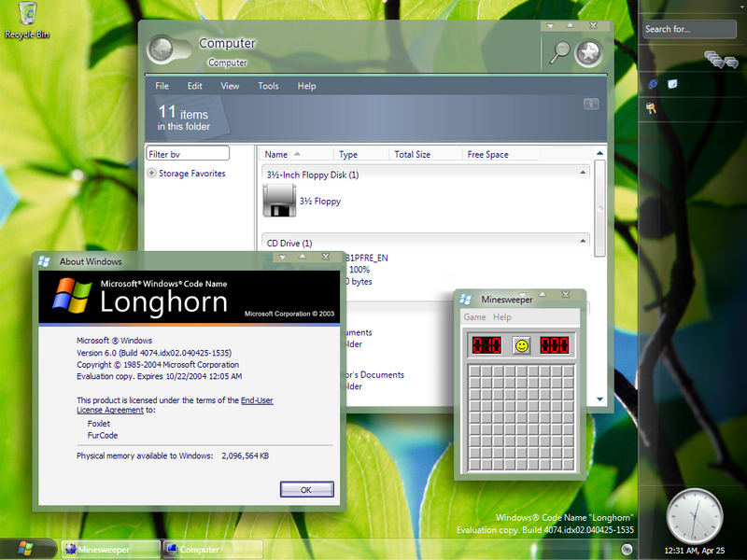Expand the Storage Favorites tree node
Screen dimensions: 747x560
click(151, 173)
